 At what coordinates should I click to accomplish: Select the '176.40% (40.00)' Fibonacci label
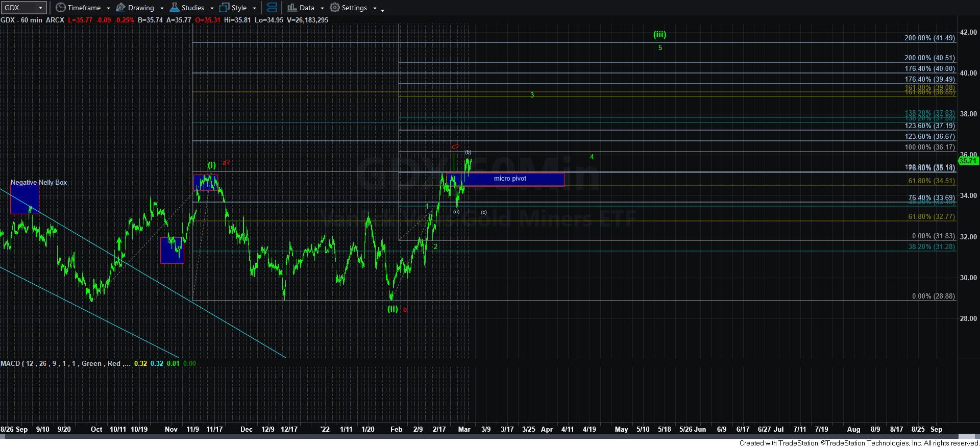click(929, 68)
